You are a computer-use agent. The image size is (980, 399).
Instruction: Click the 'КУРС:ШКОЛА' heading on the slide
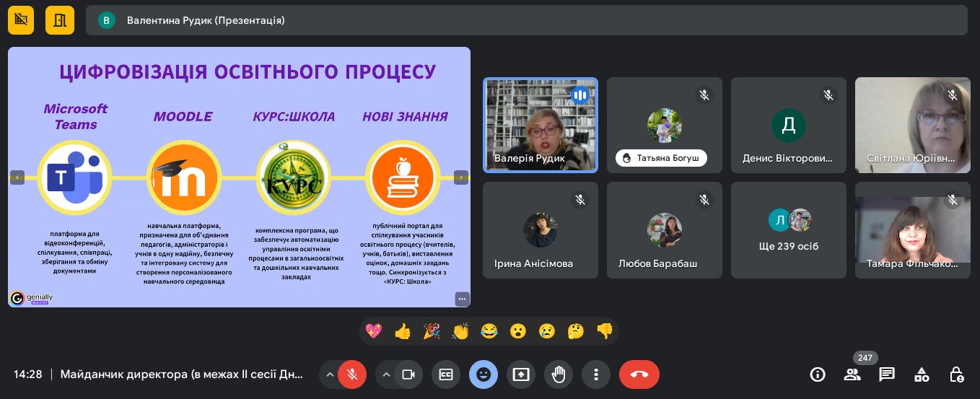(294, 116)
